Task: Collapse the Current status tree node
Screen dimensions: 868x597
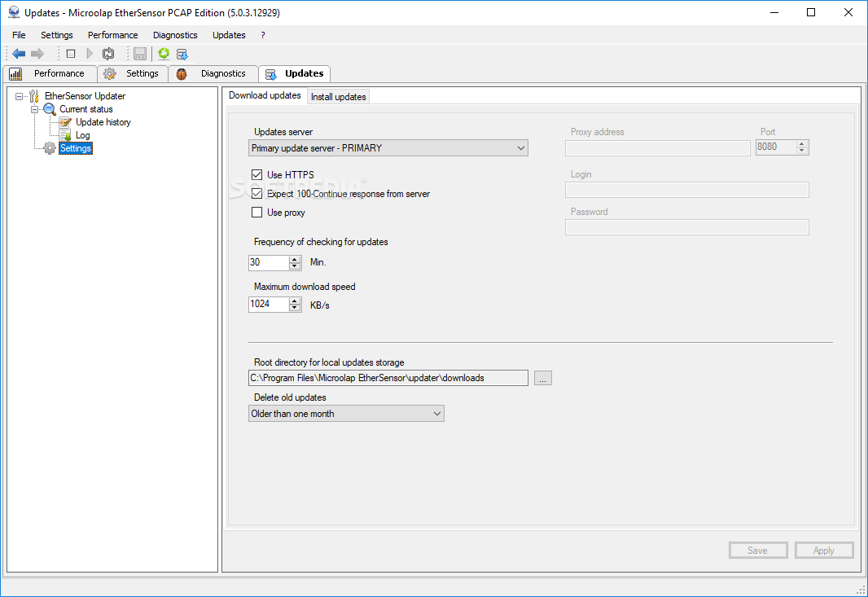Action: point(35,110)
